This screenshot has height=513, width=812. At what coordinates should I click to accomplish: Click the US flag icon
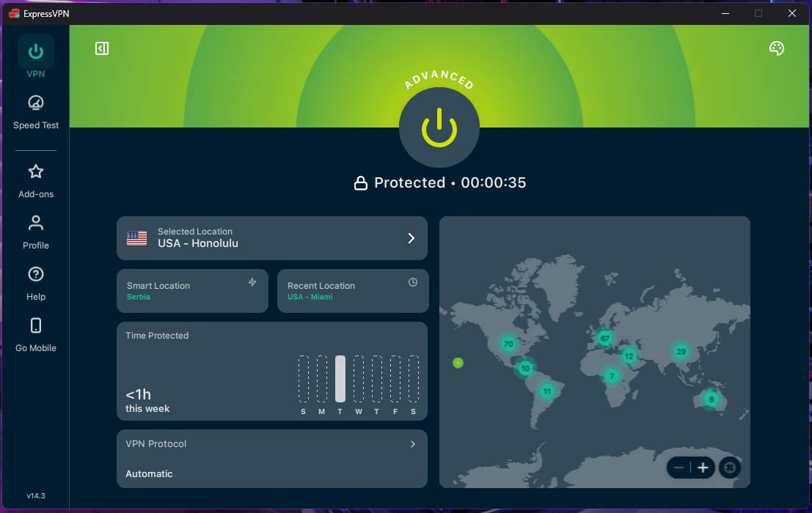tap(136, 238)
